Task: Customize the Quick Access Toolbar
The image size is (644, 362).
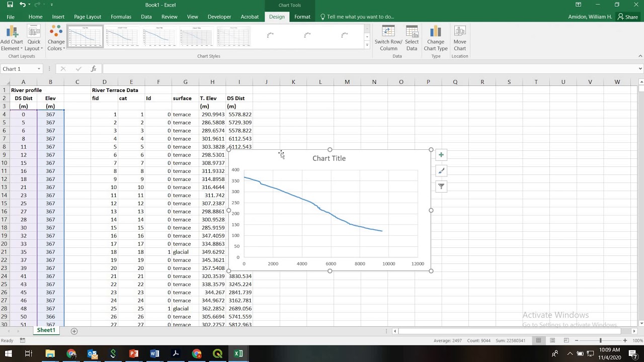Action: click(x=52, y=5)
